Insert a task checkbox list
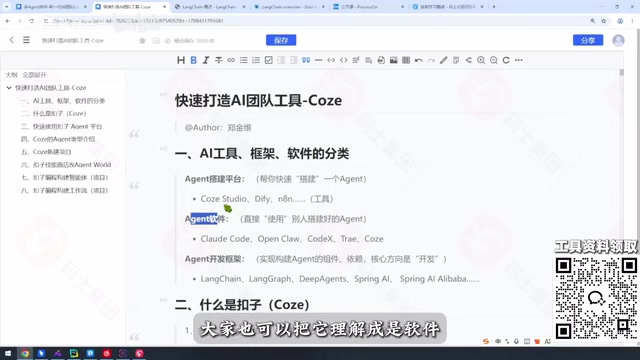640x360 pixels. pyautogui.click(x=269, y=60)
